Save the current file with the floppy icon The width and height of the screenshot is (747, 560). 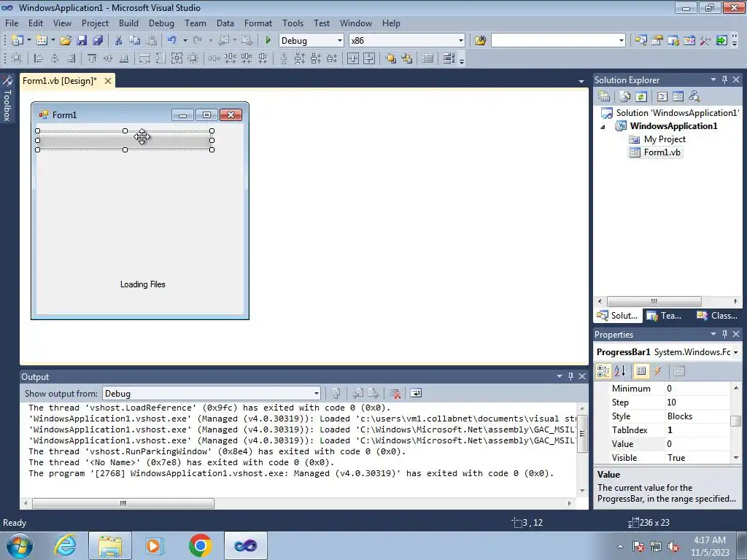(x=82, y=41)
